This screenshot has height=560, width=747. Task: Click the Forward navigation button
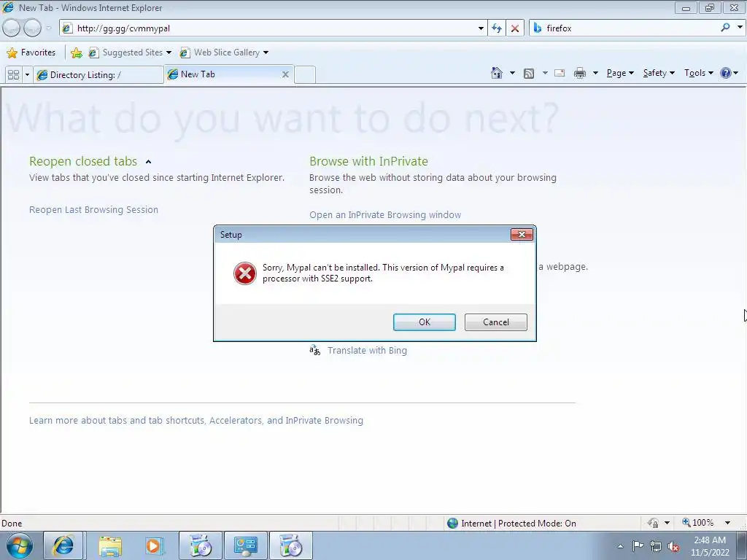point(32,28)
